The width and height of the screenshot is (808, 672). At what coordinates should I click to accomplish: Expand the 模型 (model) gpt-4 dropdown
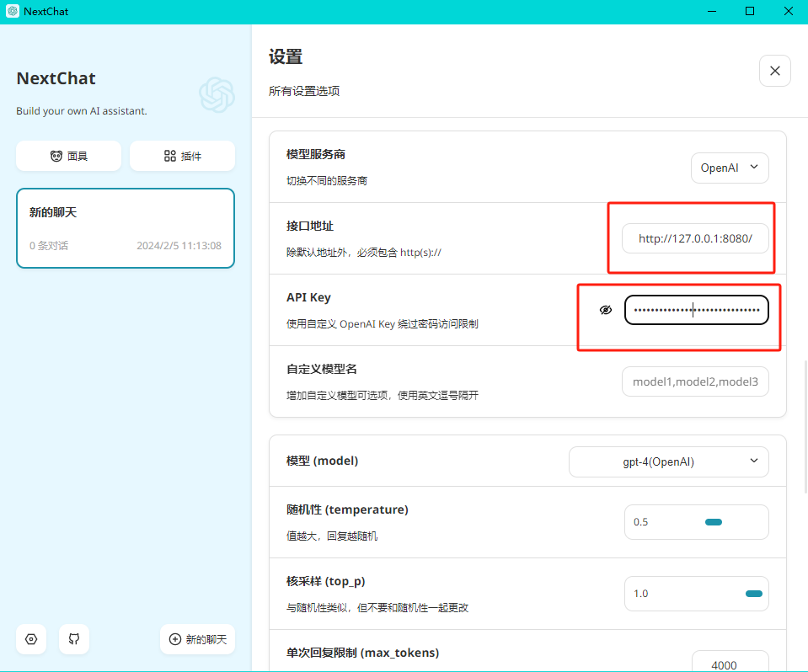click(x=669, y=462)
